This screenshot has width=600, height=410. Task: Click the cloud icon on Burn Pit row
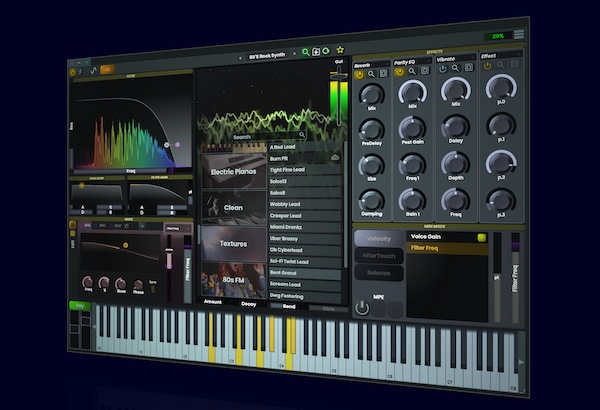click(x=335, y=157)
